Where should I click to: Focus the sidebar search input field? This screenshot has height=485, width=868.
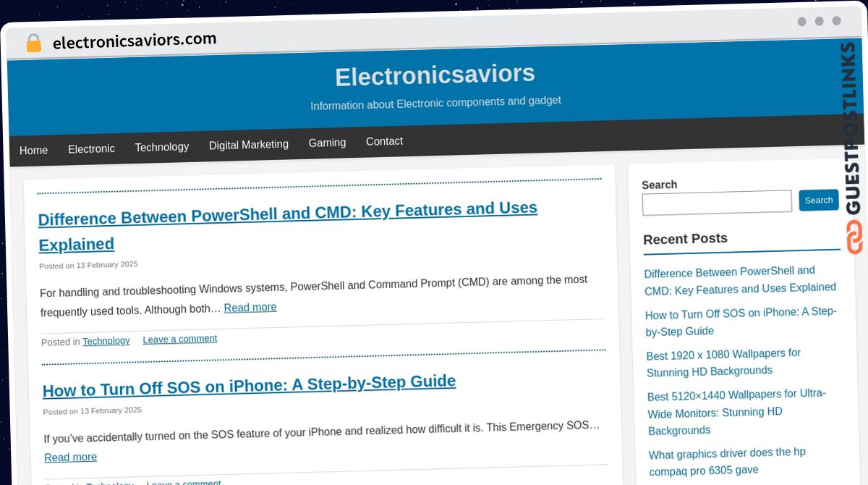click(x=717, y=203)
